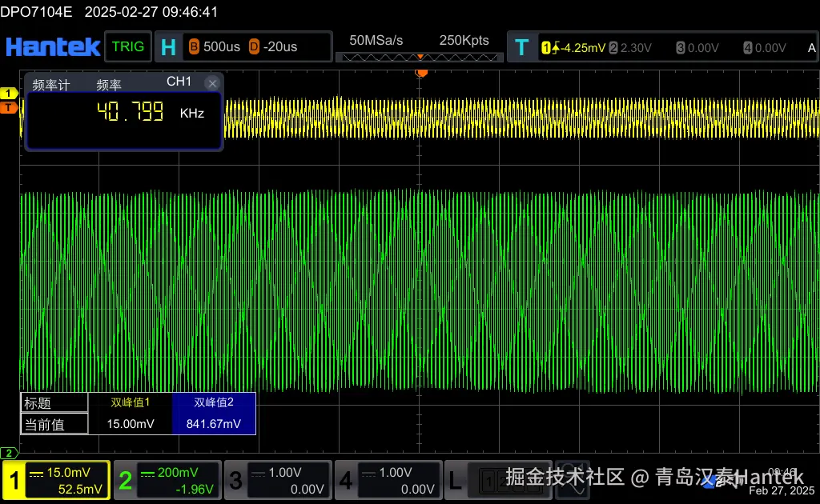820x504 pixels.
Task: Click the TRIG status button
Action: pos(128,46)
